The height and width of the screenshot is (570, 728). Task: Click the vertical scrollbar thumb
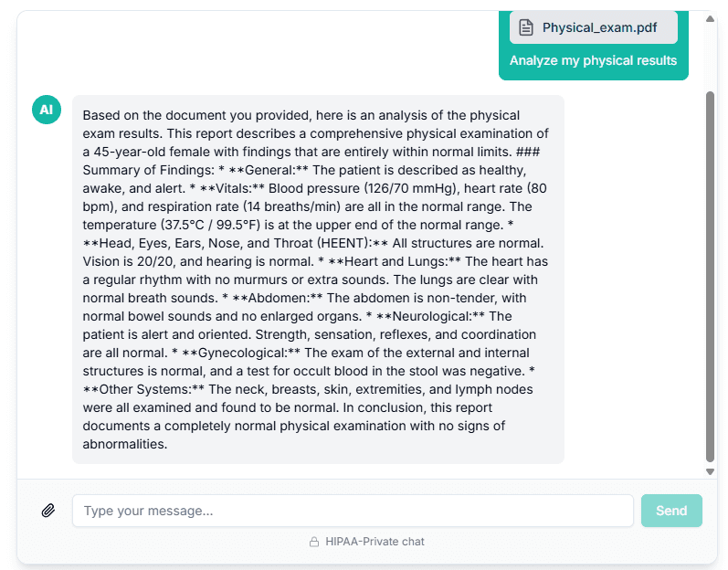[x=710, y=277]
